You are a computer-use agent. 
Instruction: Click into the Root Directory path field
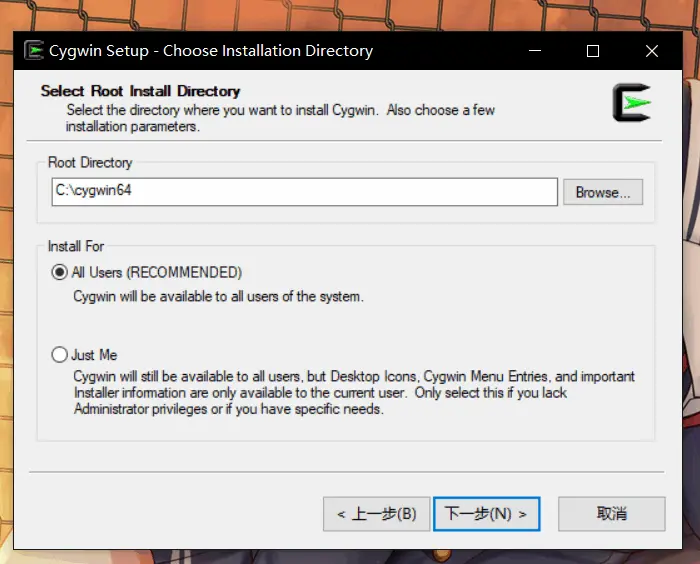tap(304, 192)
